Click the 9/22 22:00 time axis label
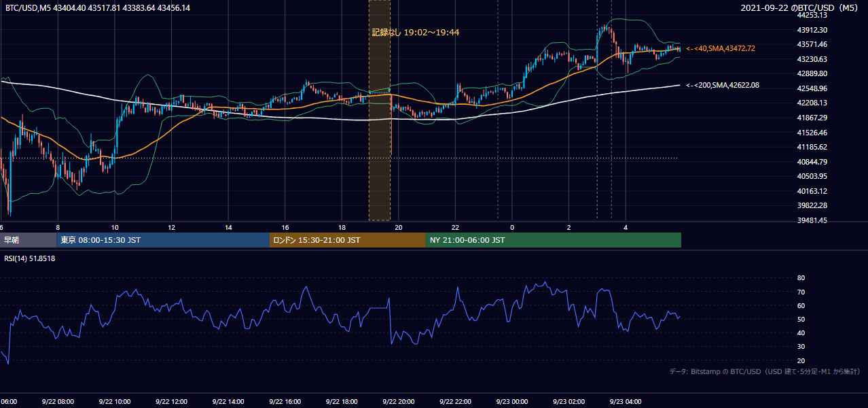The height and width of the screenshot is (408, 868). coord(455,402)
